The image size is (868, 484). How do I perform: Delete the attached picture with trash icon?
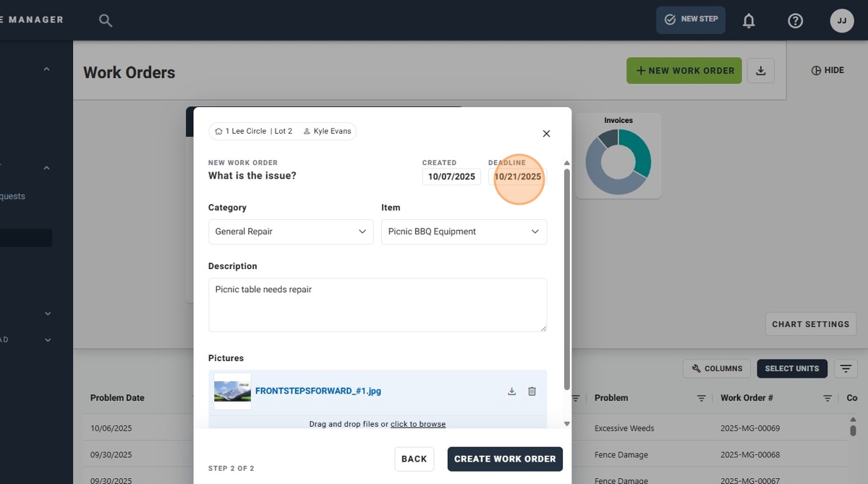click(532, 391)
